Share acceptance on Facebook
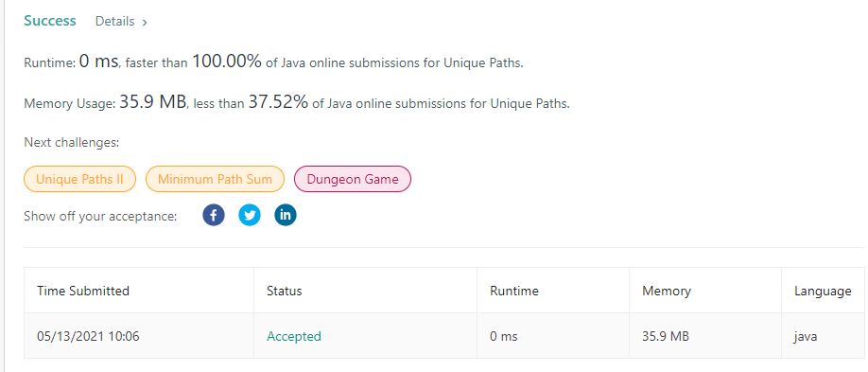The width and height of the screenshot is (868, 372). [x=214, y=215]
